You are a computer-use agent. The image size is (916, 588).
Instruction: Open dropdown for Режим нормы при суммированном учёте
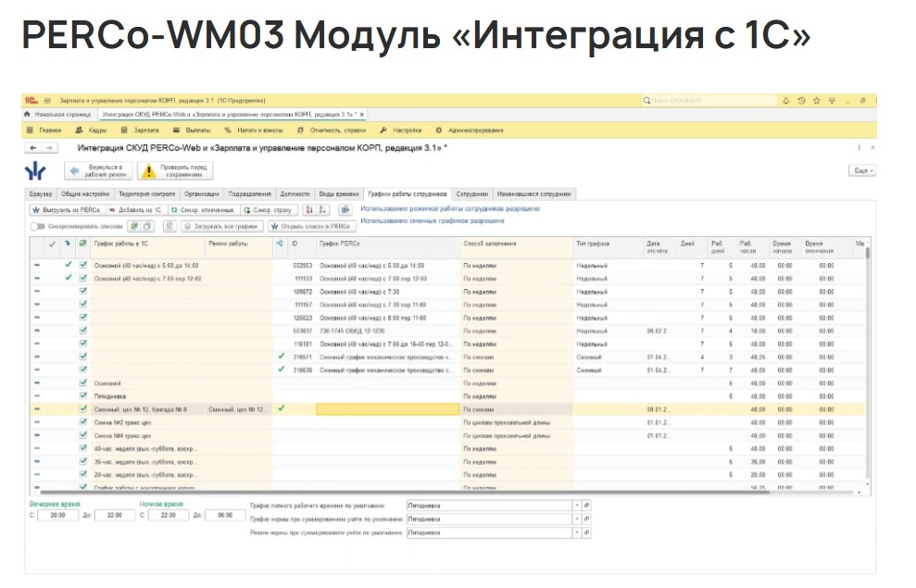pos(576,533)
